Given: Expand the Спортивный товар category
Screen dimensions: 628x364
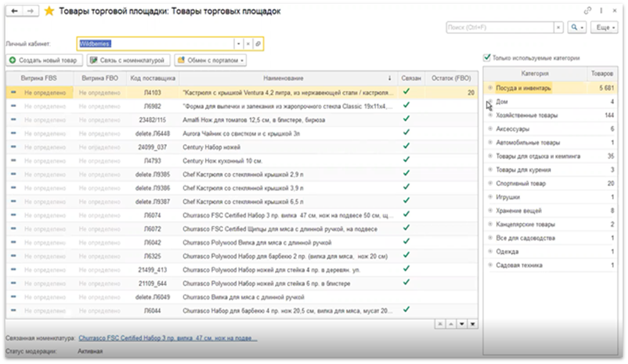Looking at the screenshot, I should click(x=490, y=183).
